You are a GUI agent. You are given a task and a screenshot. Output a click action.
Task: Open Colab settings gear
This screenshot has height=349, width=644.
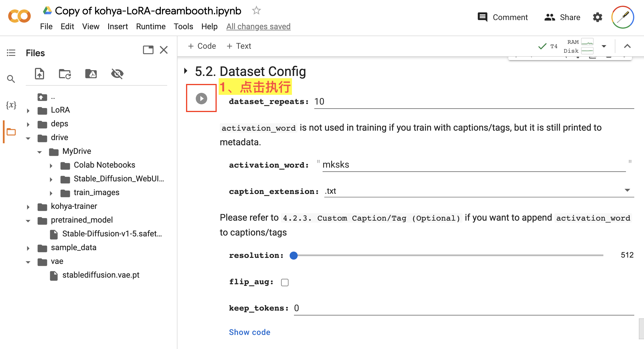(597, 17)
